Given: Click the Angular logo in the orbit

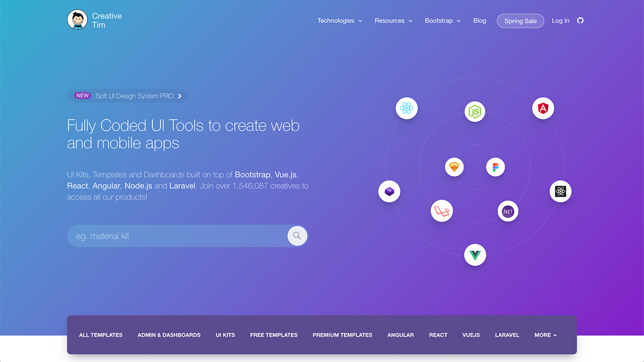Looking at the screenshot, I should point(543,108).
